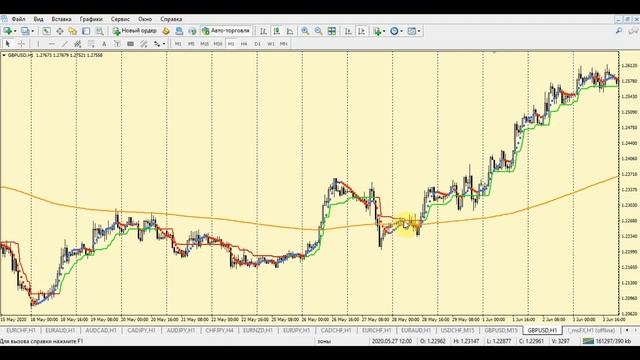The height and width of the screenshot is (360, 640).
Task: Open the periods clock icon
Action: pos(394,31)
